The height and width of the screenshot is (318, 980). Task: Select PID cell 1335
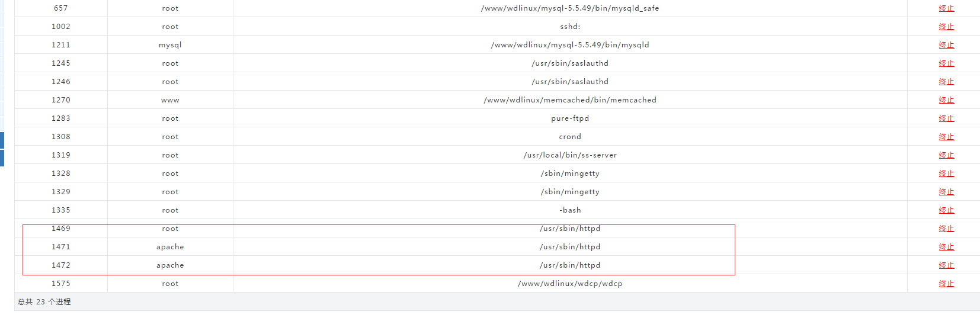(61, 210)
